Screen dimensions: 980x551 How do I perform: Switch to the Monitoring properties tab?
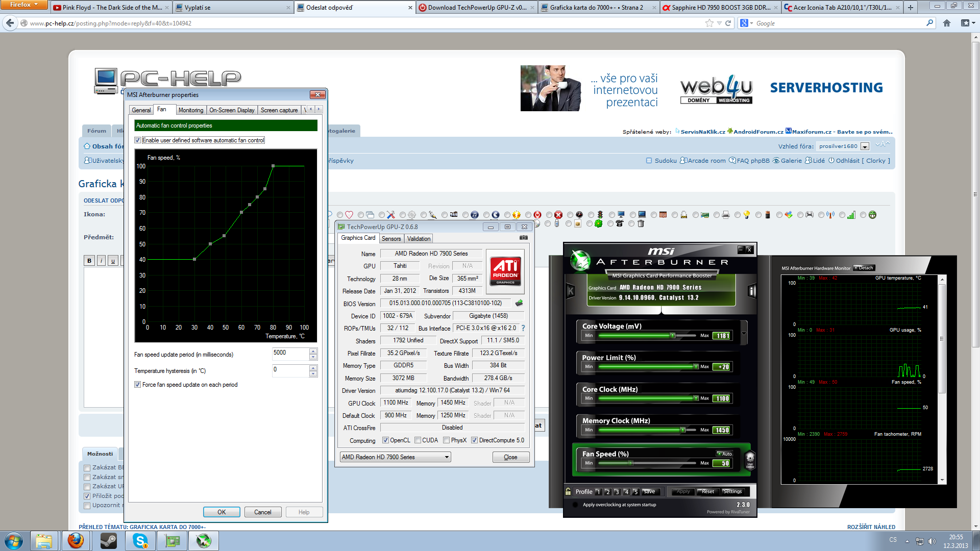(191, 110)
